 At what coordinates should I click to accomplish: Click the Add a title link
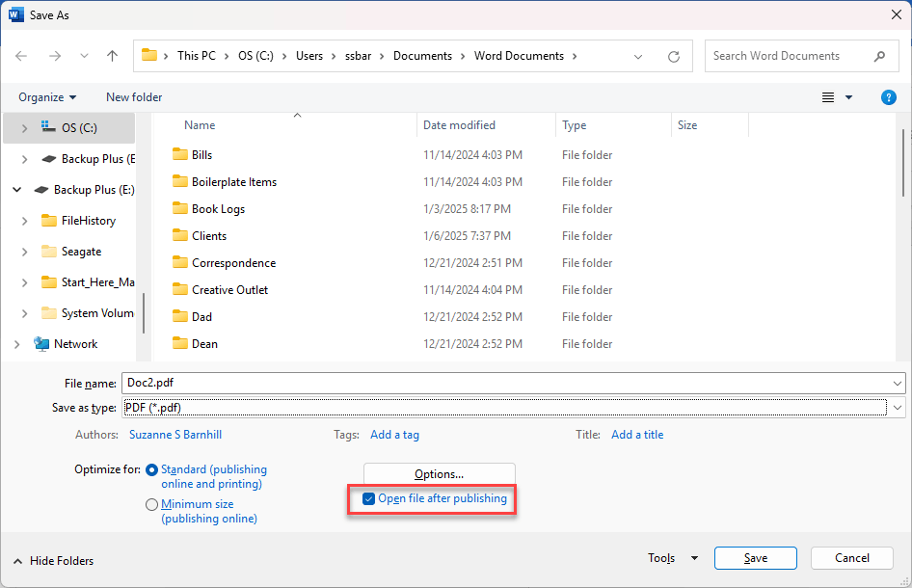637,435
